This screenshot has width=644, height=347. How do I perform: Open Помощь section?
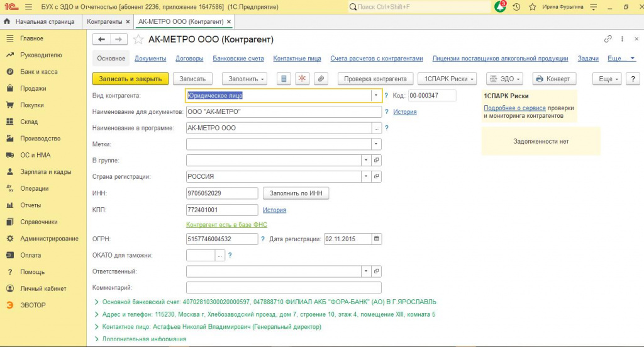pyautogui.click(x=32, y=272)
